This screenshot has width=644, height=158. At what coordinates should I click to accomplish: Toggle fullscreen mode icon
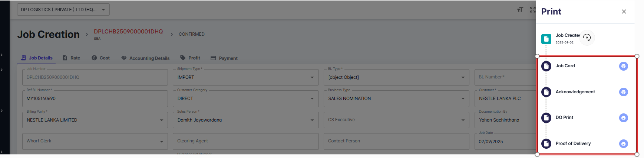point(533,10)
